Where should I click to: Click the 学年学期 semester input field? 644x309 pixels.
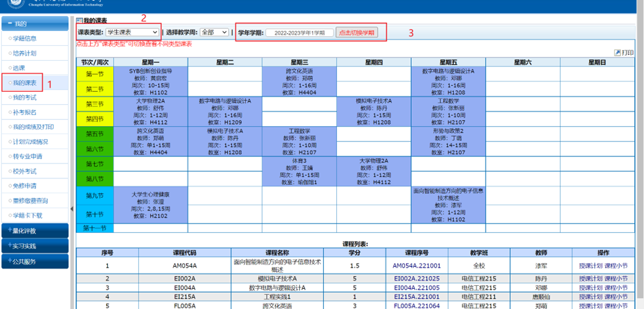299,33
